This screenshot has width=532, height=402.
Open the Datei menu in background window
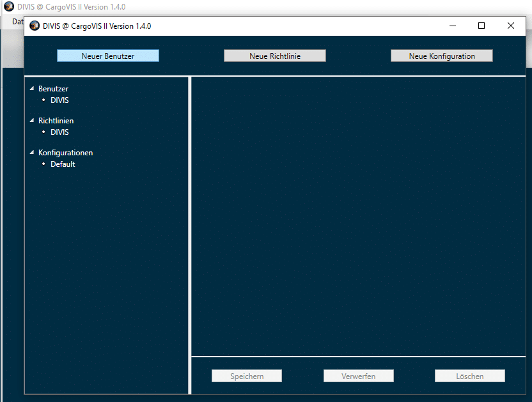[x=18, y=22]
